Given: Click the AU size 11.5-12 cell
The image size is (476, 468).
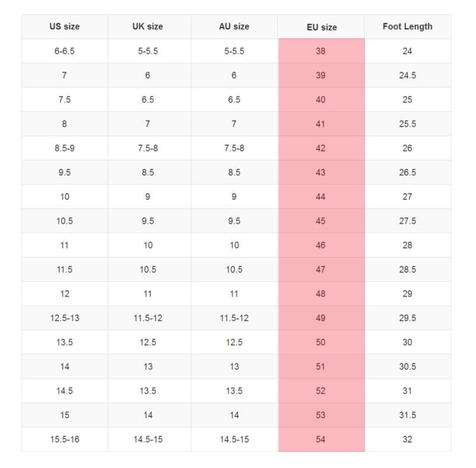Looking at the screenshot, I should click(234, 318).
